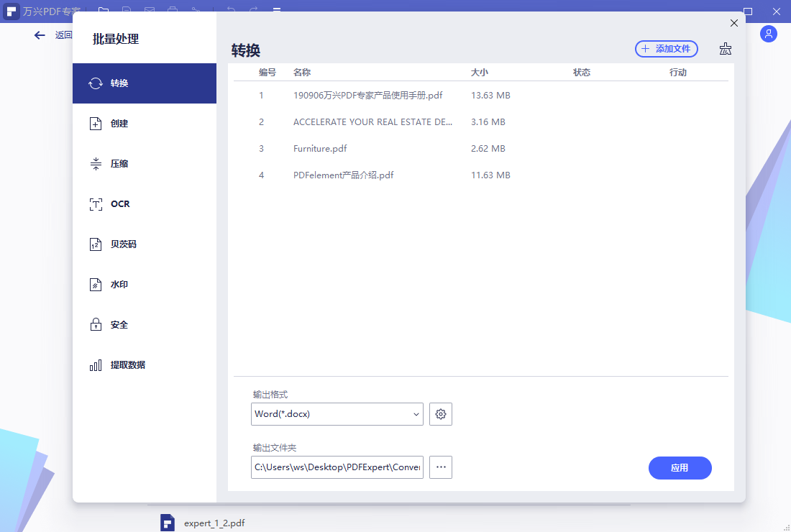Browse output folder with the ellipsis button
791x532 pixels.
tap(441, 467)
